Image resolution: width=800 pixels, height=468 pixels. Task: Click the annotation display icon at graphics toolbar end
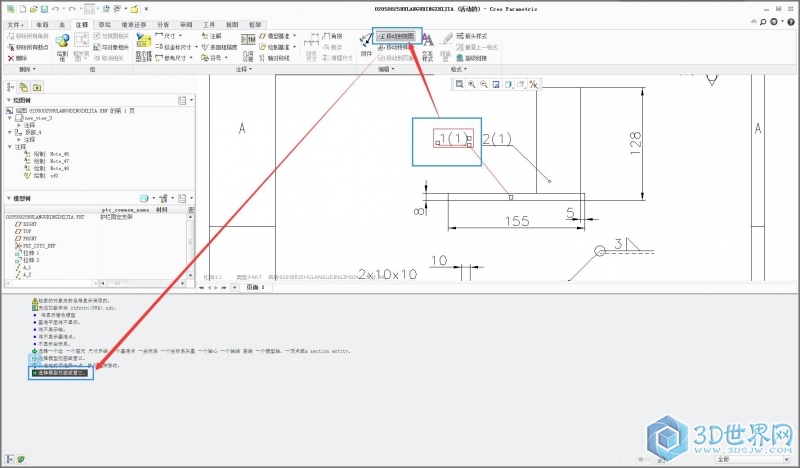534,84
